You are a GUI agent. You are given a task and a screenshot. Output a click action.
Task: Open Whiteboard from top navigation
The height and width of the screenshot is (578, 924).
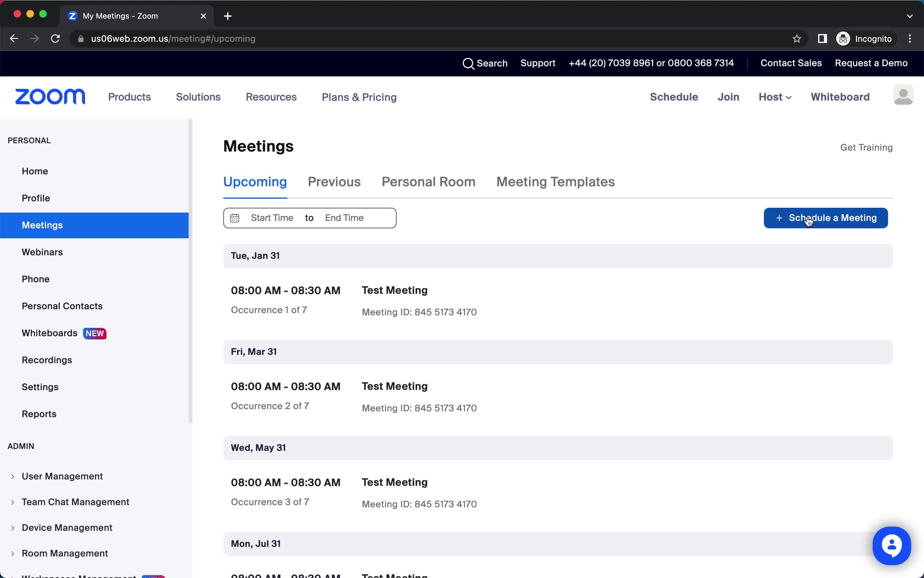pos(840,97)
